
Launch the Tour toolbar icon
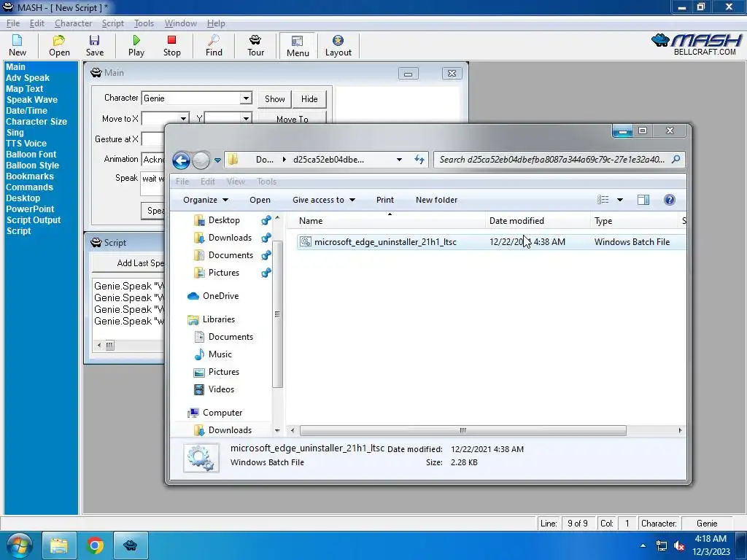coord(255,46)
